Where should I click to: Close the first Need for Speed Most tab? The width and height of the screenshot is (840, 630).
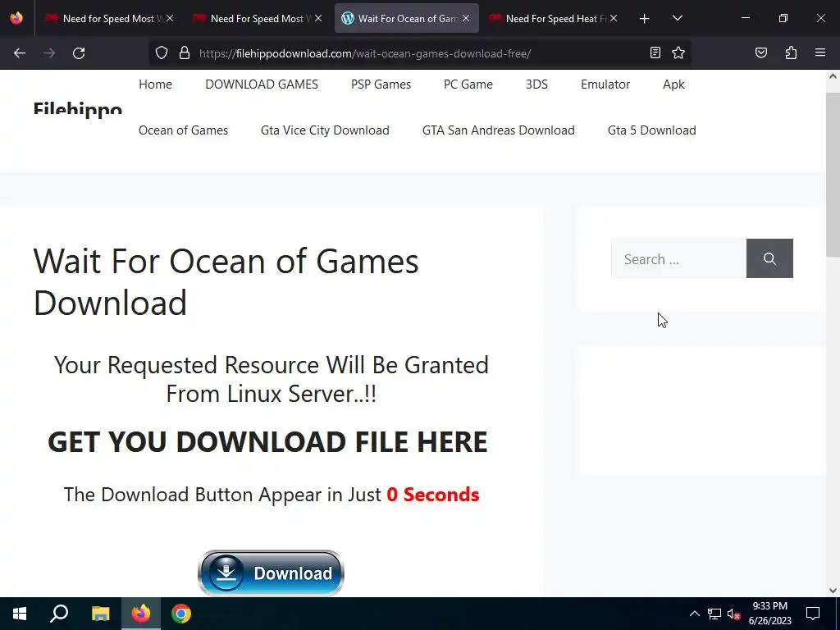click(170, 18)
